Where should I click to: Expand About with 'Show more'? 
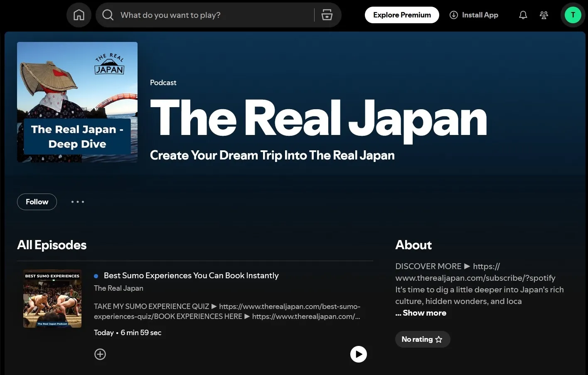point(424,313)
